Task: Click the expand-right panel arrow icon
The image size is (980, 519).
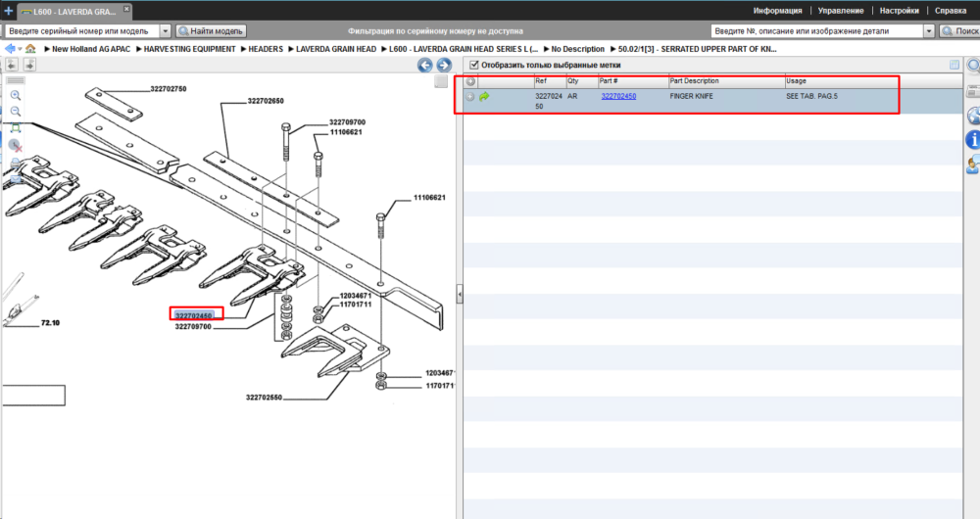Action: [29, 65]
